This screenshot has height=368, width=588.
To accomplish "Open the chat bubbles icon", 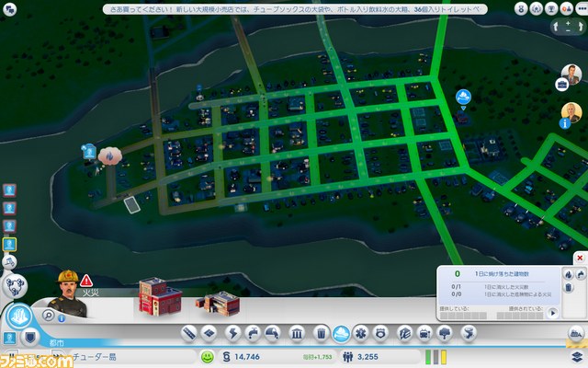I will click(9, 9).
